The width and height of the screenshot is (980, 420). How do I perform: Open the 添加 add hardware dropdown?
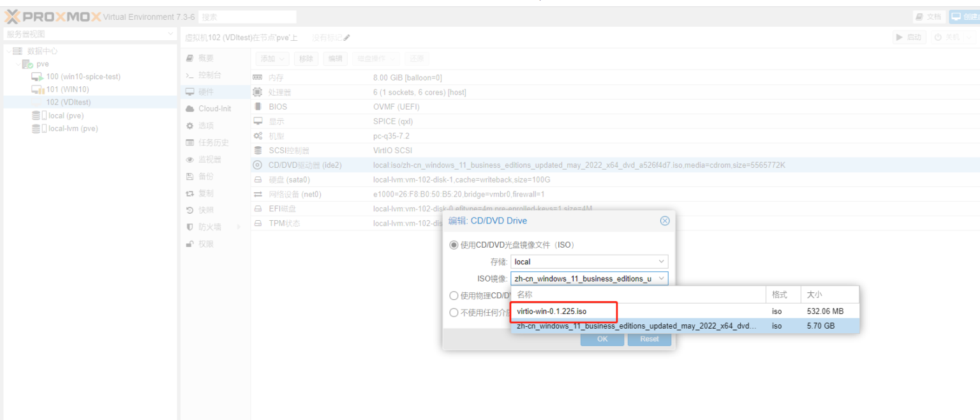click(272, 59)
